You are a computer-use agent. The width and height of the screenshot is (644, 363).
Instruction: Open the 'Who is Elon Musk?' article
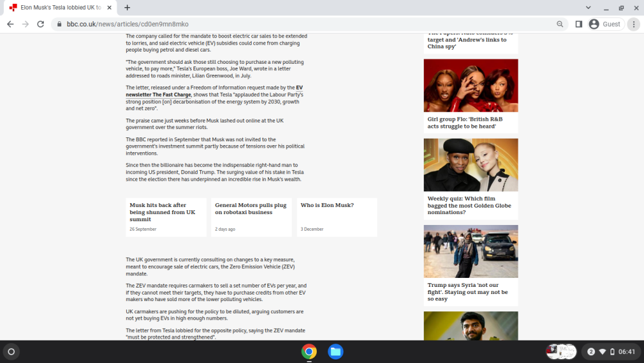[327, 205]
